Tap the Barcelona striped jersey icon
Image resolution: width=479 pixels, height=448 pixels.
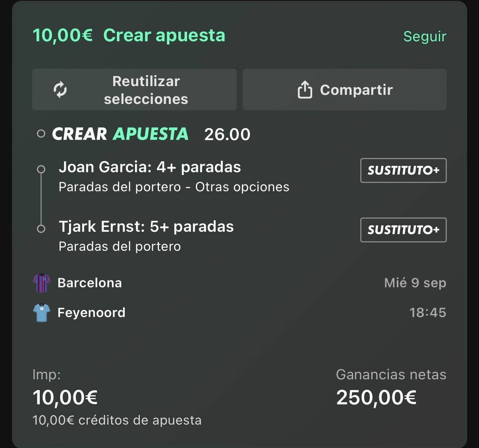[x=41, y=283]
